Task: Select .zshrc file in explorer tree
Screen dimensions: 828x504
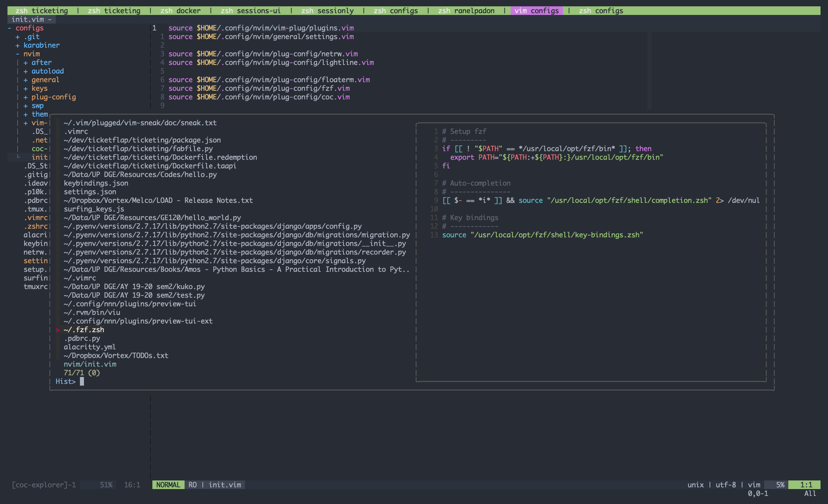Action: 35,226
